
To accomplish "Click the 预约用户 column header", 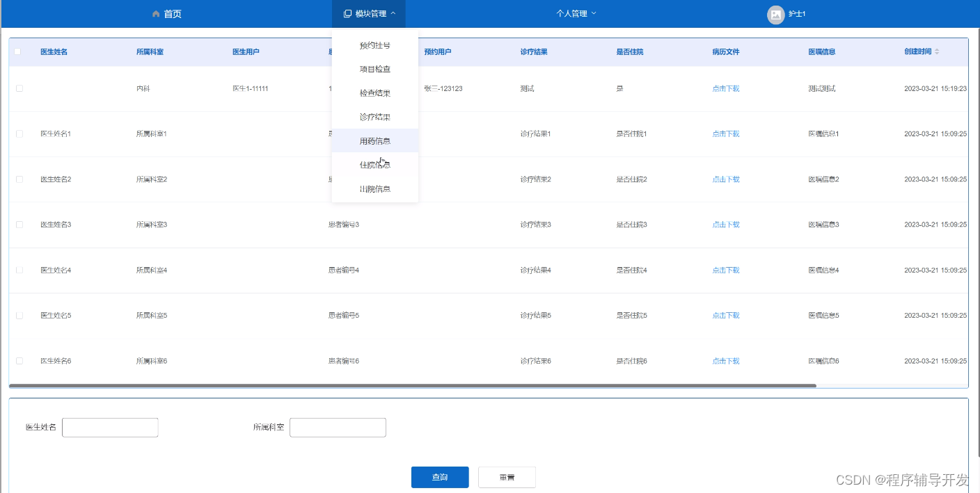I will [438, 51].
